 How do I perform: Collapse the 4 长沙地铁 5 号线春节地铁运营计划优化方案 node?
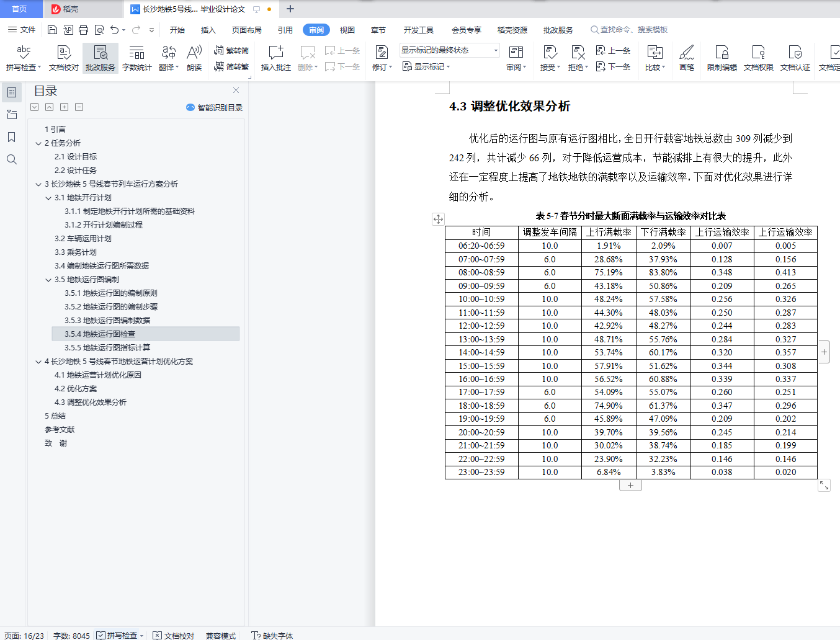coord(38,362)
